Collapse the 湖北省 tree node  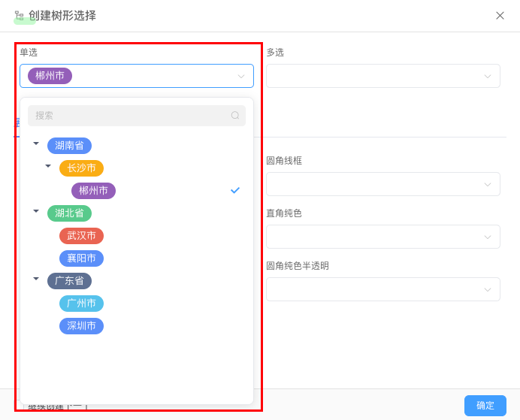click(x=36, y=211)
